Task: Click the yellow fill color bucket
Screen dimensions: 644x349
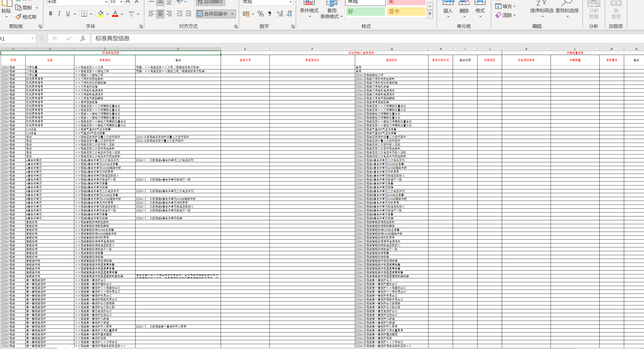Action: point(101,14)
